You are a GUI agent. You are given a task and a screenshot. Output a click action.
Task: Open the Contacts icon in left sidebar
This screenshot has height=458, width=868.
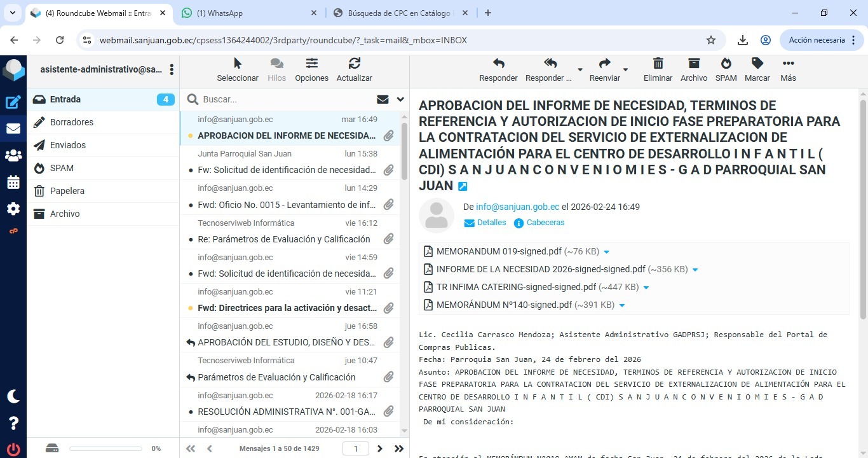(13, 155)
